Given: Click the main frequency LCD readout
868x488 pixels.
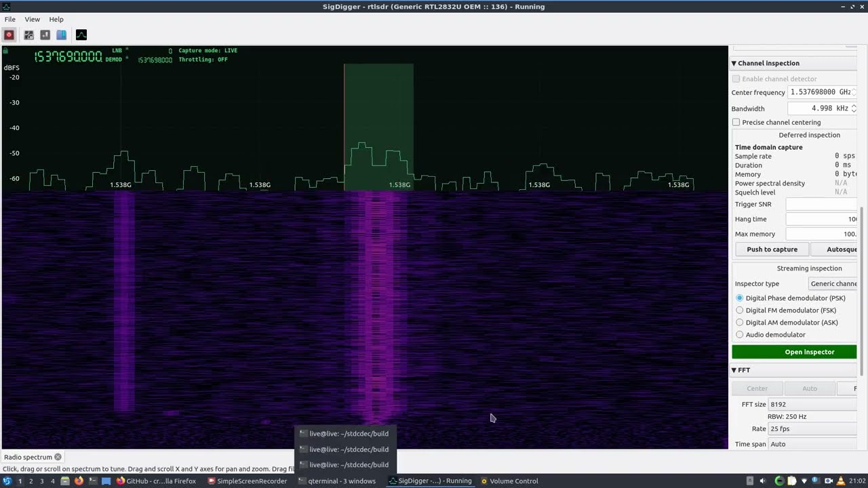Looking at the screenshot, I should click(x=68, y=56).
